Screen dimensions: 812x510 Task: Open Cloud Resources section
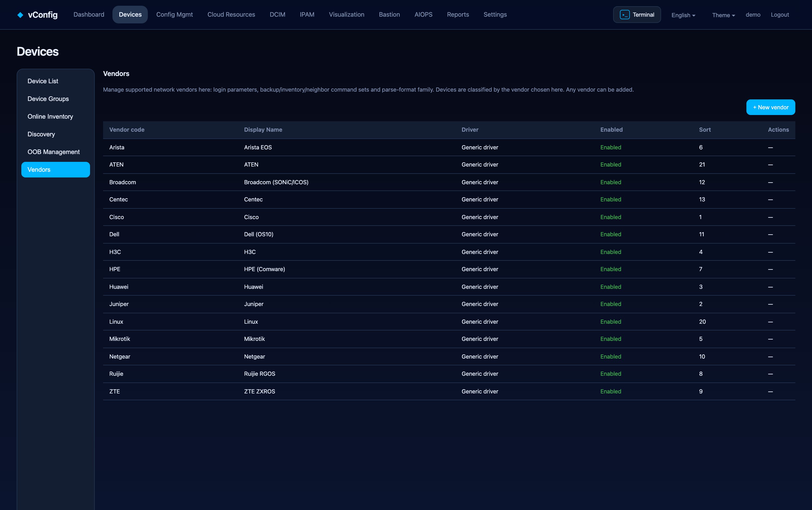231,15
